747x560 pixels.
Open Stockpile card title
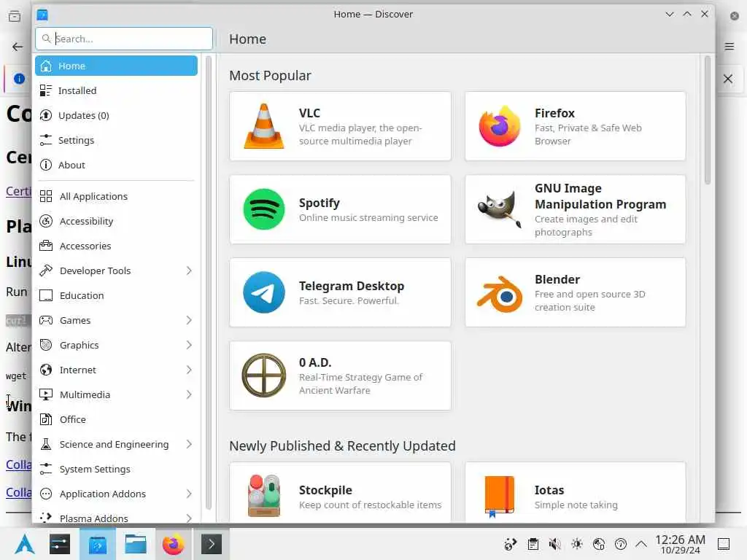pos(325,490)
